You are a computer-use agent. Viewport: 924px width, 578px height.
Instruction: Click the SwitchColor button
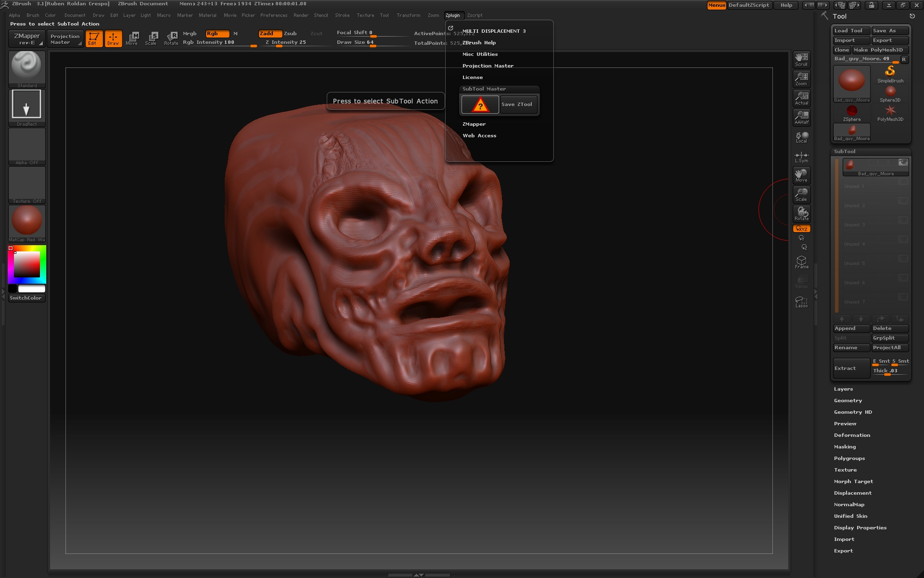click(27, 298)
